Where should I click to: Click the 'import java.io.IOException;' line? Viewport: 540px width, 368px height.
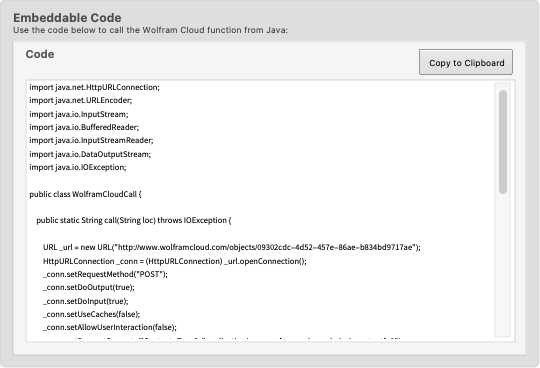pyautogui.click(x=78, y=167)
